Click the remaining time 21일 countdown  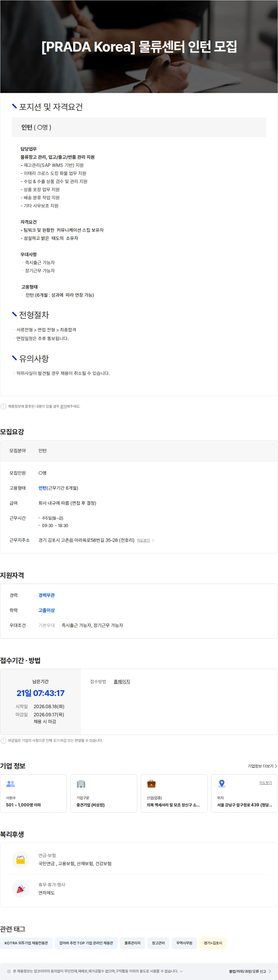pos(40,693)
